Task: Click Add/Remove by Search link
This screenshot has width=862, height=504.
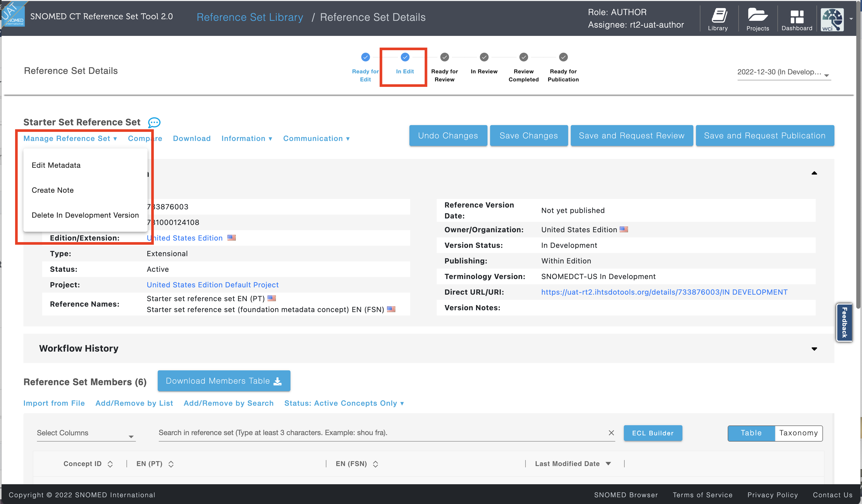Action: 229,403
